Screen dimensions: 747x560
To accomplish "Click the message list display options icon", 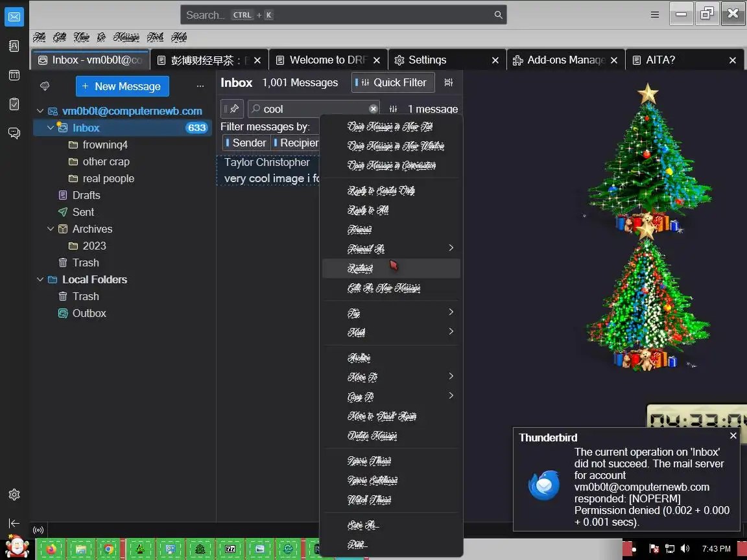I will [x=449, y=82].
